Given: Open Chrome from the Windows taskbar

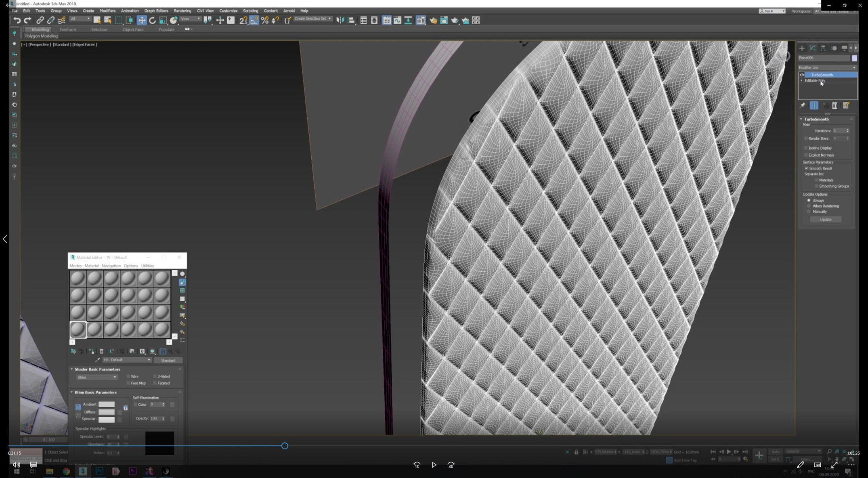Looking at the screenshot, I should coord(66,471).
